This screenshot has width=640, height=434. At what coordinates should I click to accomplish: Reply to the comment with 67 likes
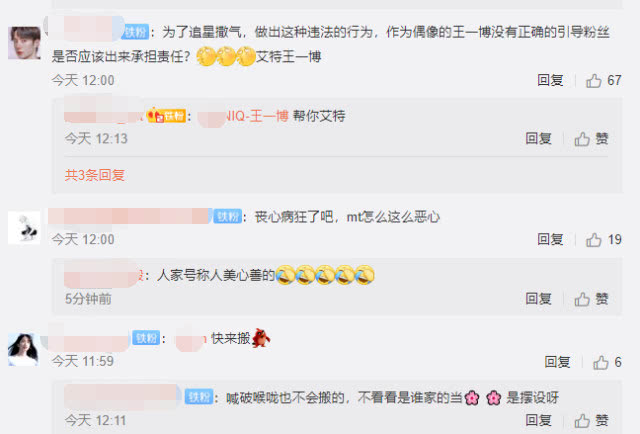pos(550,80)
